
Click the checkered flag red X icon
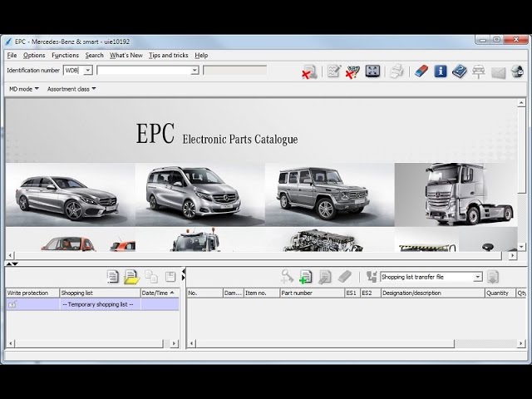(352, 71)
